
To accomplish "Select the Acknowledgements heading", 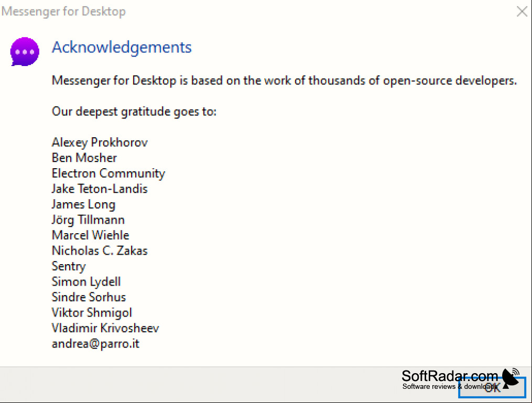I will (122, 48).
